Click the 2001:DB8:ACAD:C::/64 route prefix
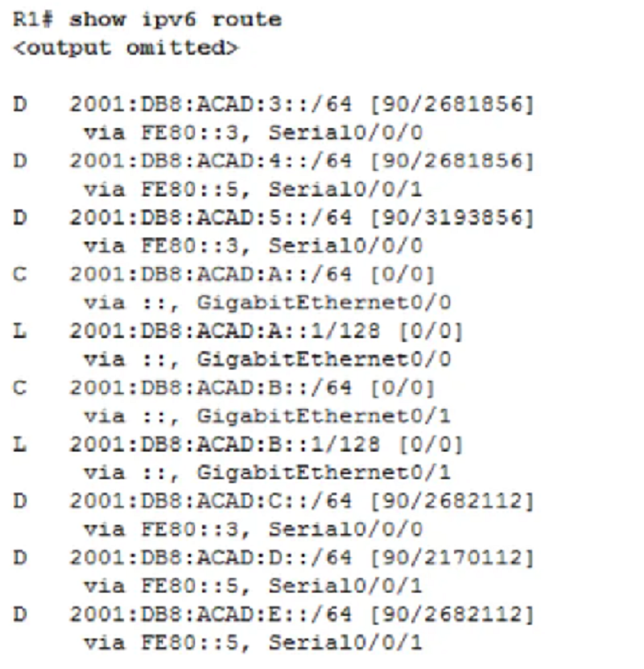Image resolution: width=644 pixels, height=669 pixels. (211, 502)
